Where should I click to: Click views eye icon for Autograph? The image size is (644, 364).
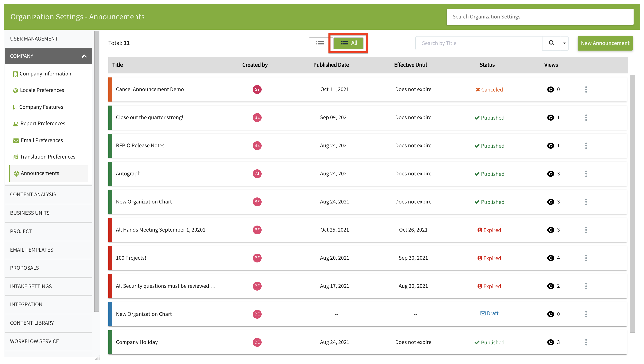(551, 174)
